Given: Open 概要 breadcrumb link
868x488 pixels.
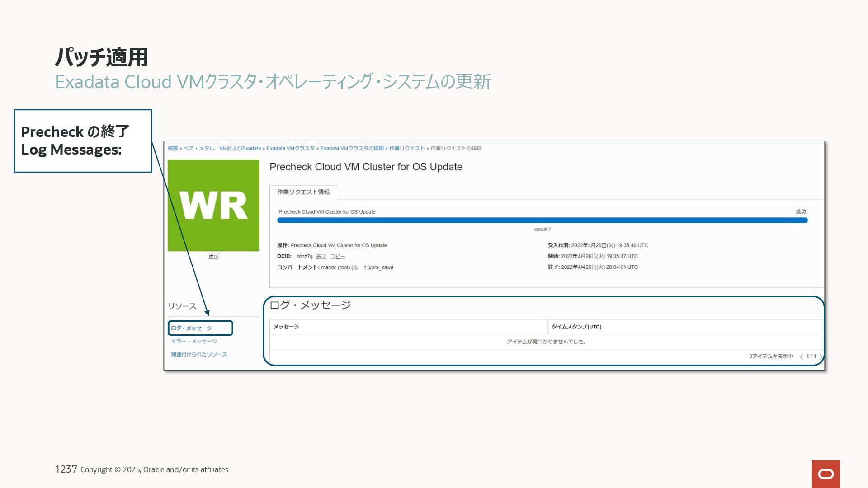Looking at the screenshot, I should [x=173, y=149].
